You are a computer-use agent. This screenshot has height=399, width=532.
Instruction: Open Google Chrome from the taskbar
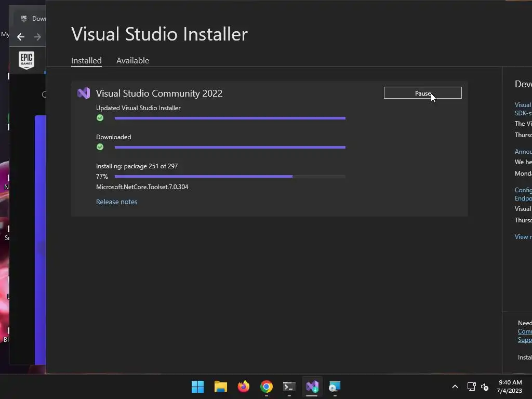[x=267, y=387]
